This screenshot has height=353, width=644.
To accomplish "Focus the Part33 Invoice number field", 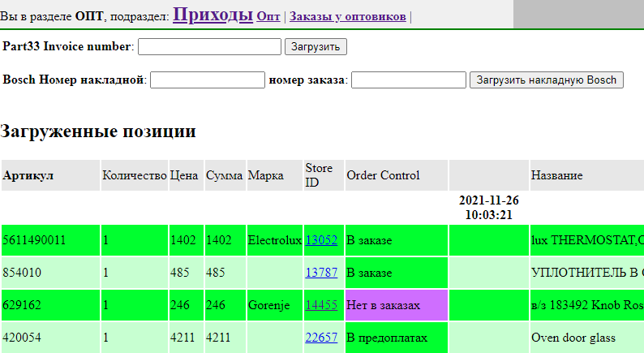I will [209, 46].
